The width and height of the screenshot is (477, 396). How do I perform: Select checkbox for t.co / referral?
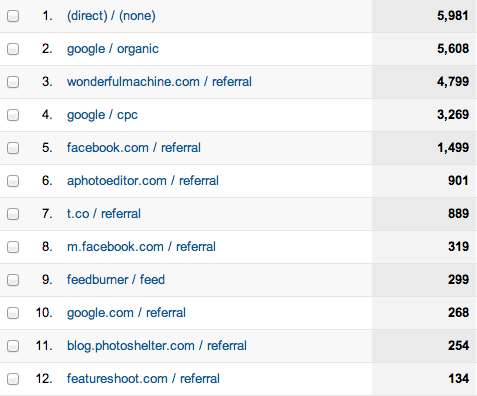[13, 214]
